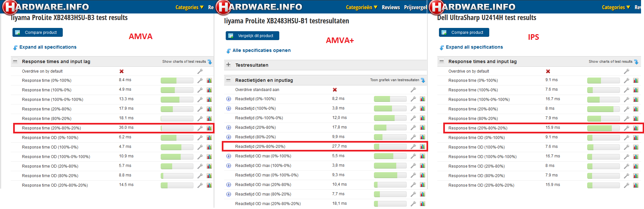644x209 pixels.
Task: Select 'Response time OD (100%-0%-100%)' label in AMVA panel
Action: click(x=56, y=157)
